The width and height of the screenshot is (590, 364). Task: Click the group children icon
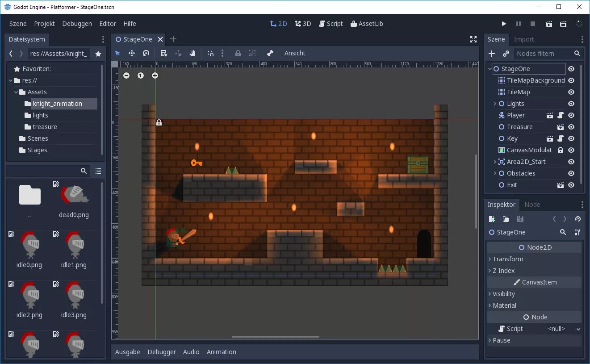click(x=252, y=53)
